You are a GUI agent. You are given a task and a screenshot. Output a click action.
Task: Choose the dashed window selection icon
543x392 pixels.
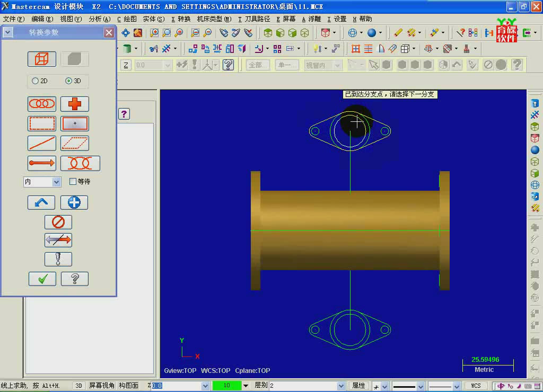(41, 123)
